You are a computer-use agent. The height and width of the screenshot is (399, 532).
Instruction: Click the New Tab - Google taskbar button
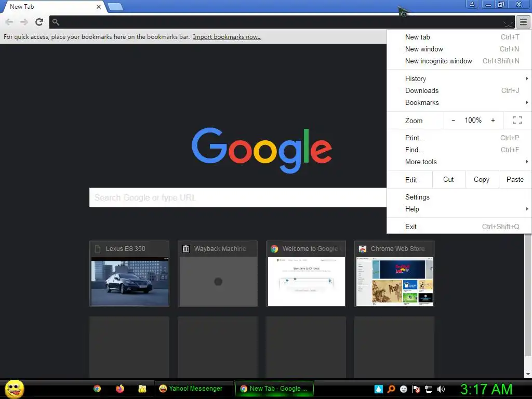tap(274, 389)
